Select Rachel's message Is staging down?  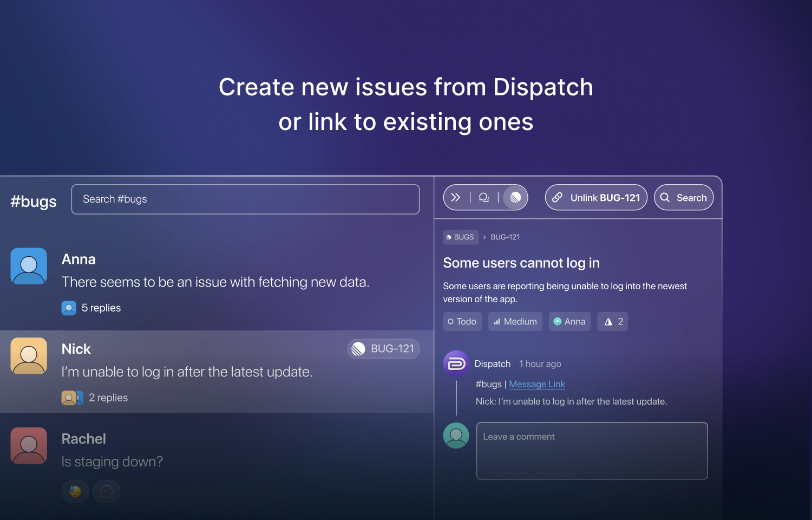click(112, 462)
